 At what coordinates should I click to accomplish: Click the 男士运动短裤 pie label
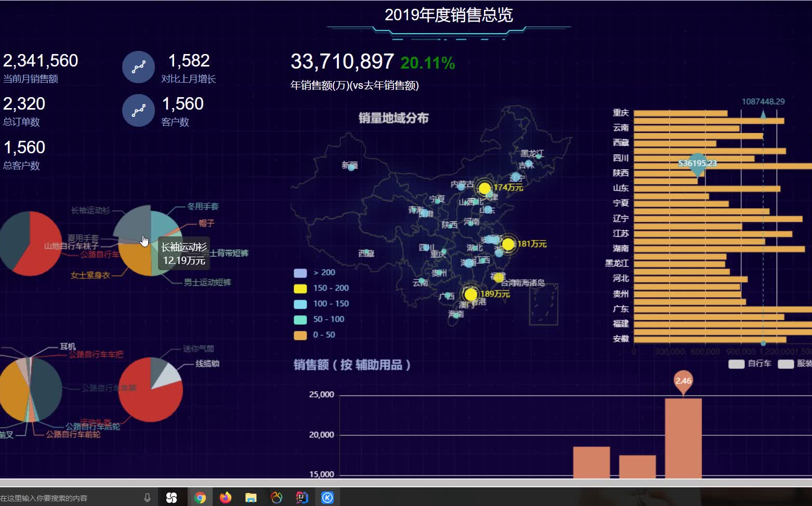pyautogui.click(x=207, y=283)
